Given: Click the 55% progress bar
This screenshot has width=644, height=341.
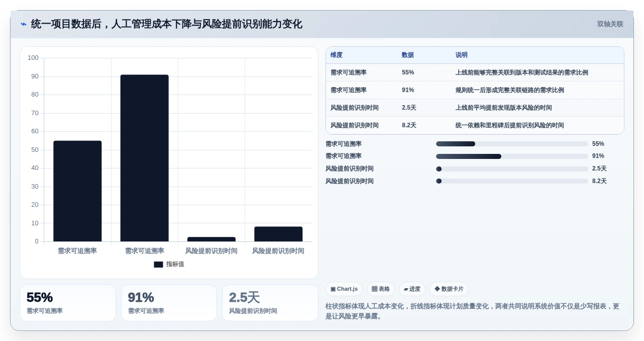Looking at the screenshot, I should pos(512,144).
